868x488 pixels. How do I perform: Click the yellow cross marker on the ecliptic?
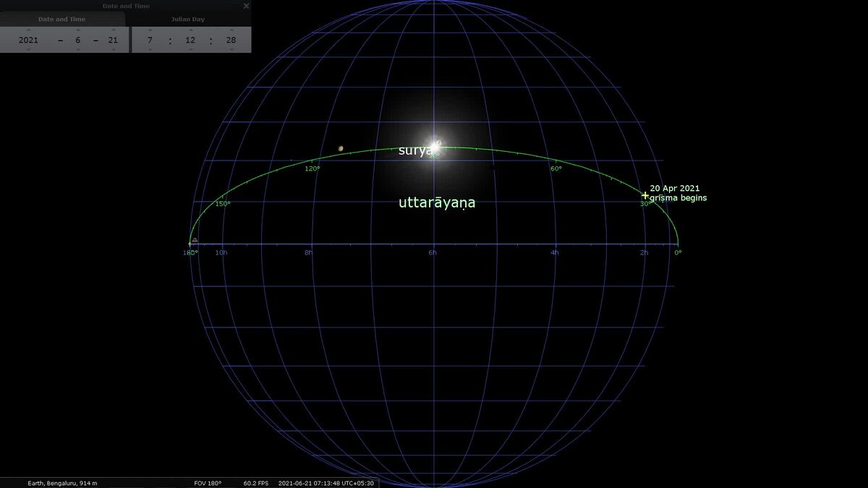pos(645,195)
